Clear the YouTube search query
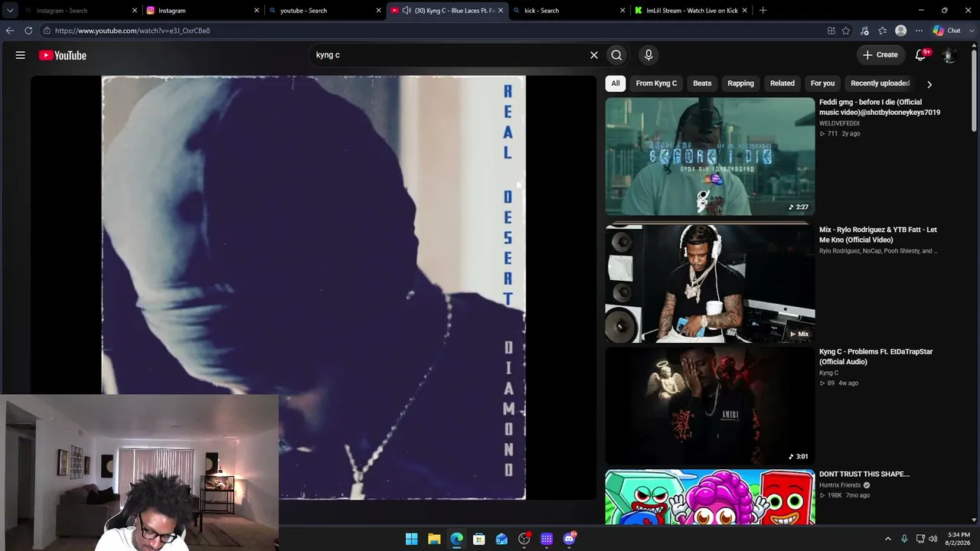The image size is (980, 551). point(593,55)
